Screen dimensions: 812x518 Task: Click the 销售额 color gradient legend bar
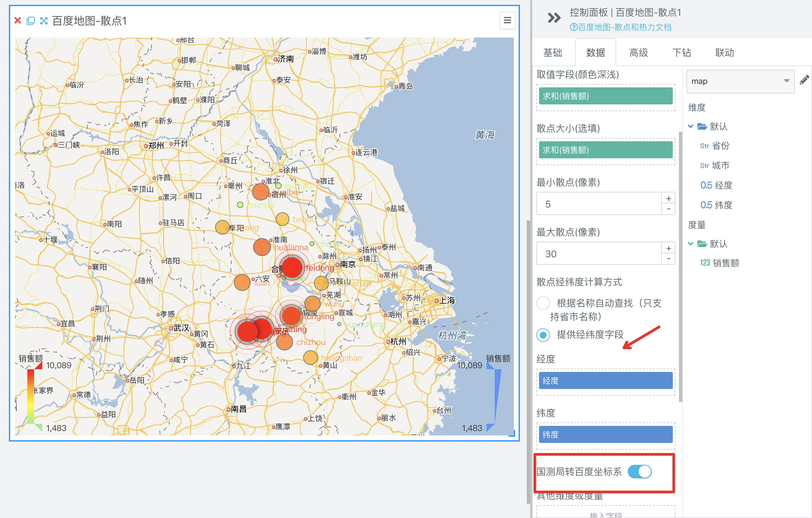coord(31,396)
